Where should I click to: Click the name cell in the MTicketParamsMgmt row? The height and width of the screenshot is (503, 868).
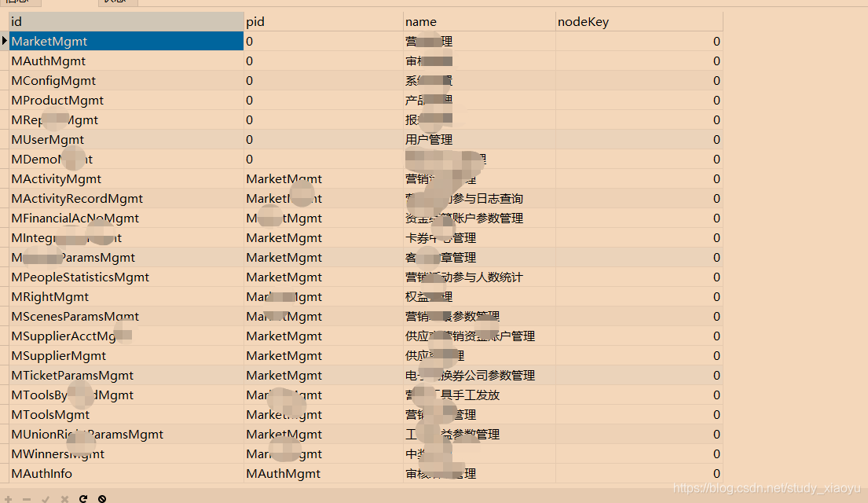(x=479, y=375)
